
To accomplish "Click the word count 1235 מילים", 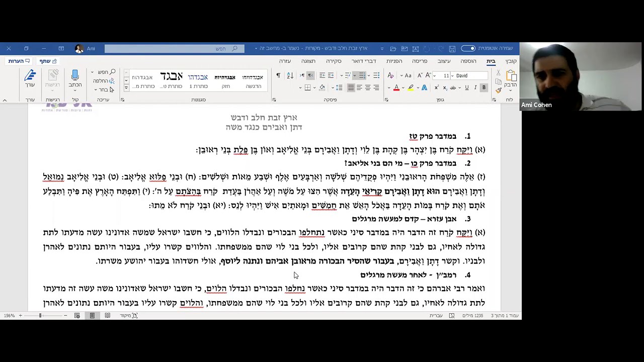I will point(472,315).
